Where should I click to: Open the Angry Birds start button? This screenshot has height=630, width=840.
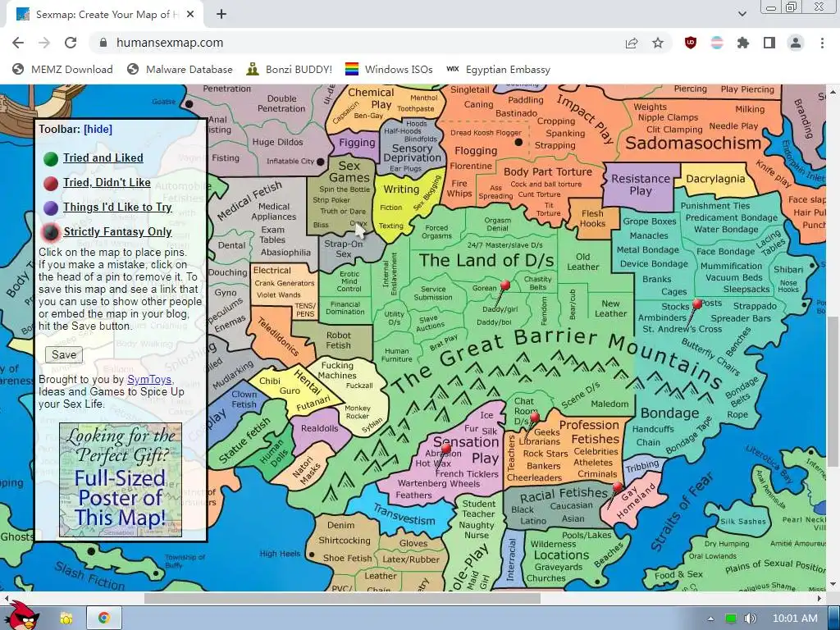click(x=21, y=616)
